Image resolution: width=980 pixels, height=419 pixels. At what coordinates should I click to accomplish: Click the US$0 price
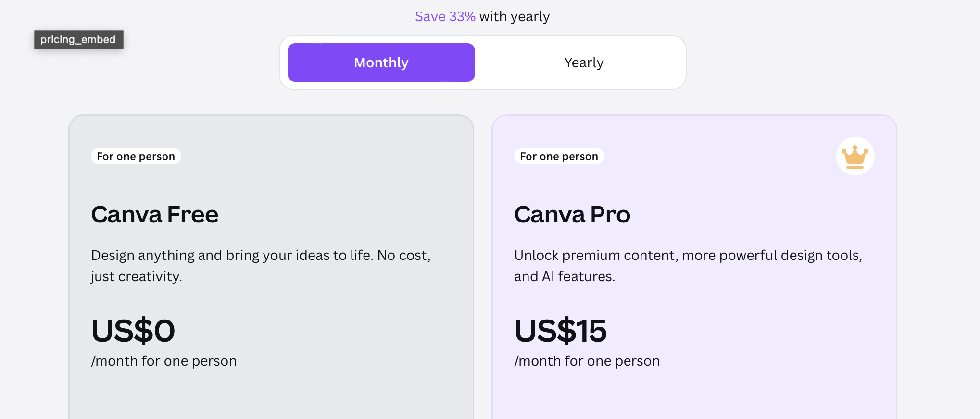pos(133,331)
